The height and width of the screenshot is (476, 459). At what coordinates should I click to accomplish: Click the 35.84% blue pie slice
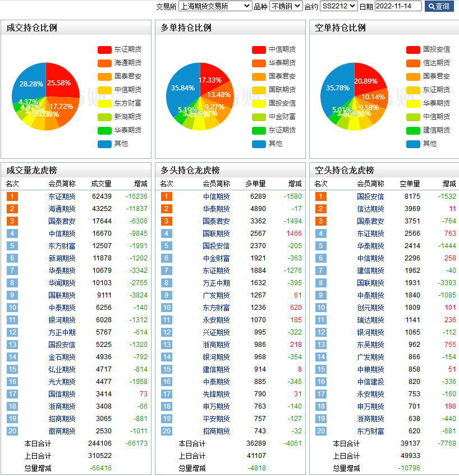point(182,88)
